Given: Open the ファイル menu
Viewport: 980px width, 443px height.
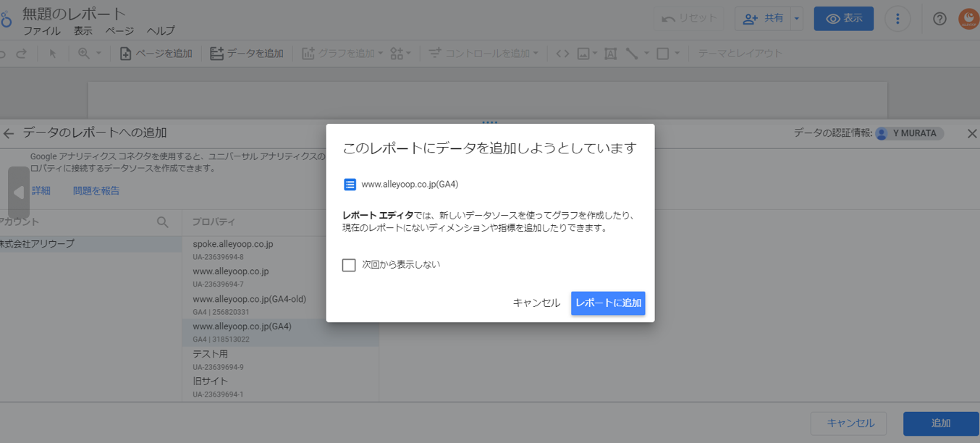Looking at the screenshot, I should tap(42, 31).
